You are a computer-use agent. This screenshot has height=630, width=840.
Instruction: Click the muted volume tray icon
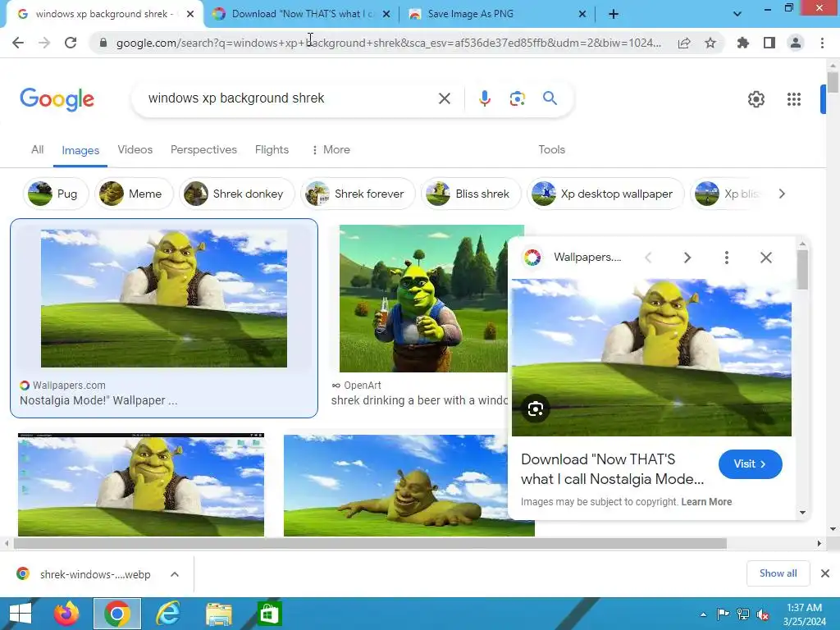[763, 614]
